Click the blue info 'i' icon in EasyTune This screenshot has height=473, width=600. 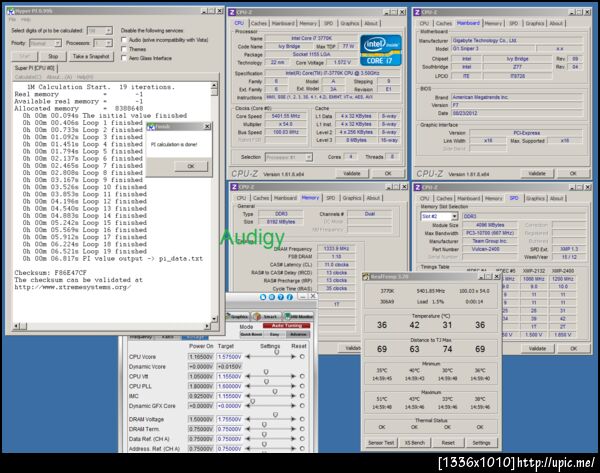(x=290, y=297)
